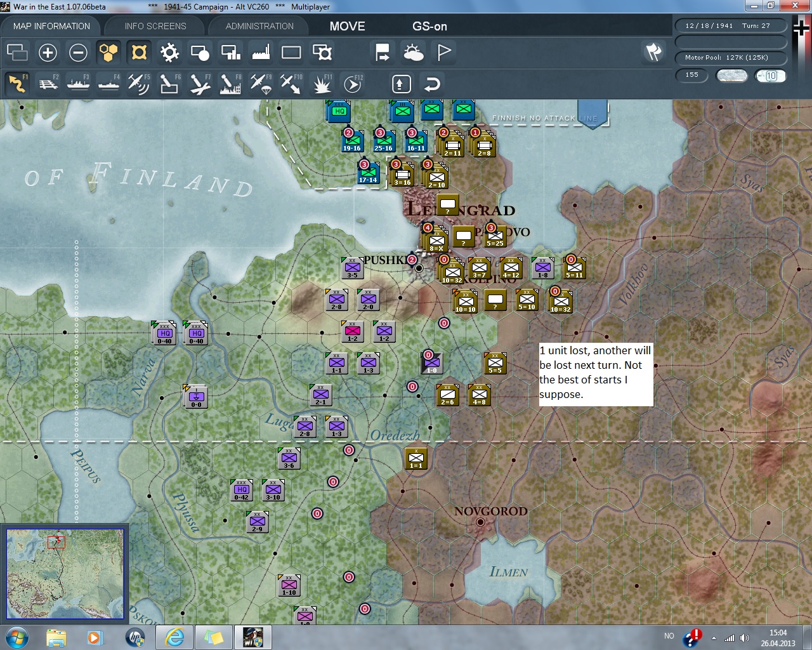This screenshot has height=650, width=812.
Task: Click the minimap overview
Action: click(65, 574)
